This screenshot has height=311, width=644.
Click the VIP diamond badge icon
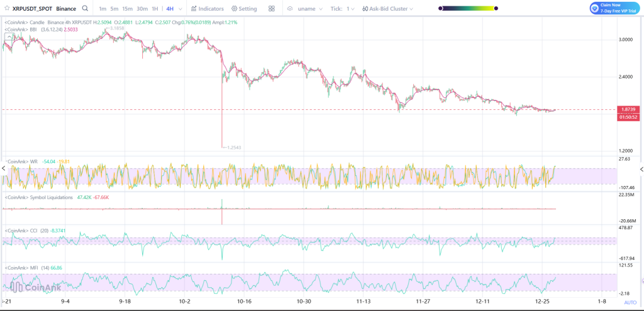(x=596, y=8)
